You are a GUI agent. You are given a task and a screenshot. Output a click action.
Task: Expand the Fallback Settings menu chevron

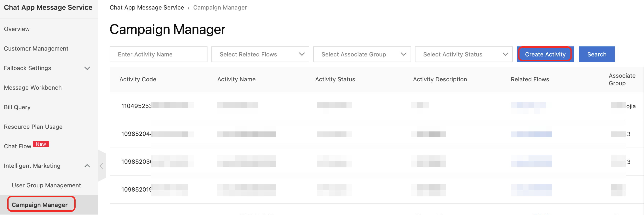(x=87, y=68)
